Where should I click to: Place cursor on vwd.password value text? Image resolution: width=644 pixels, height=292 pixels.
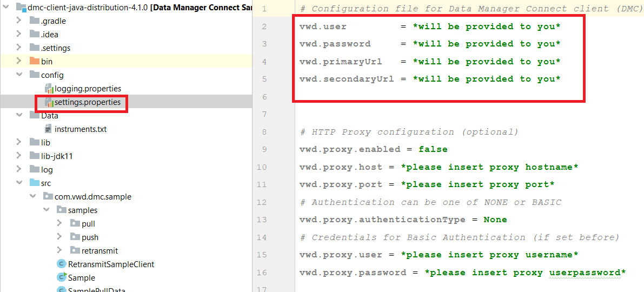pyautogui.click(x=486, y=44)
